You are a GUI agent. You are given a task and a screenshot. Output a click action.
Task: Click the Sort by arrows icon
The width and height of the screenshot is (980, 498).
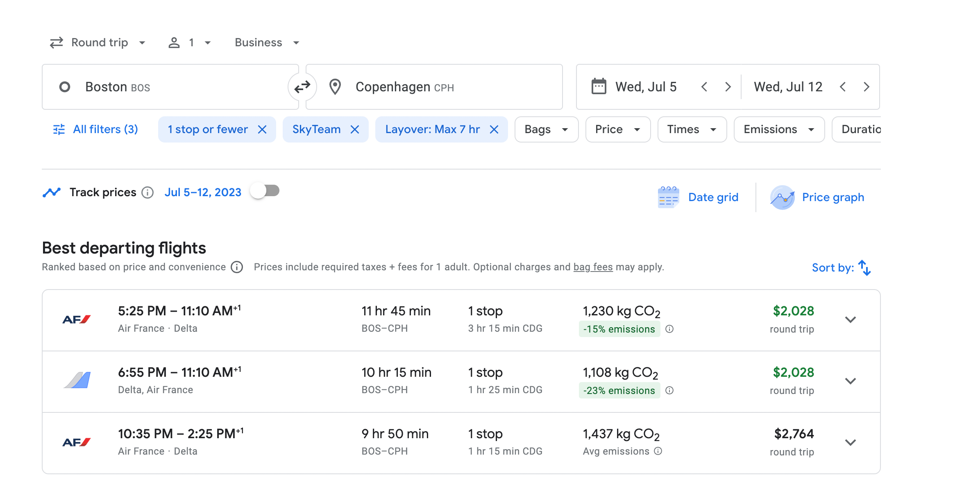pyautogui.click(x=864, y=268)
